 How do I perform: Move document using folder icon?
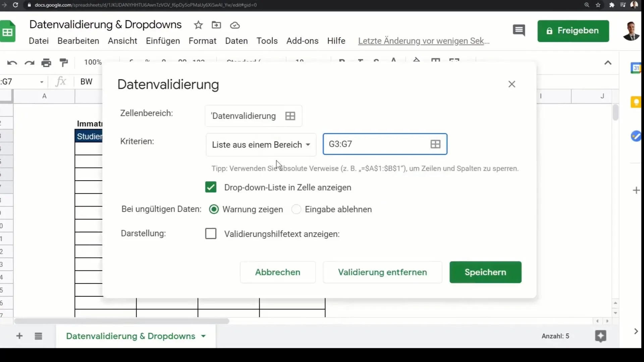pos(216,25)
